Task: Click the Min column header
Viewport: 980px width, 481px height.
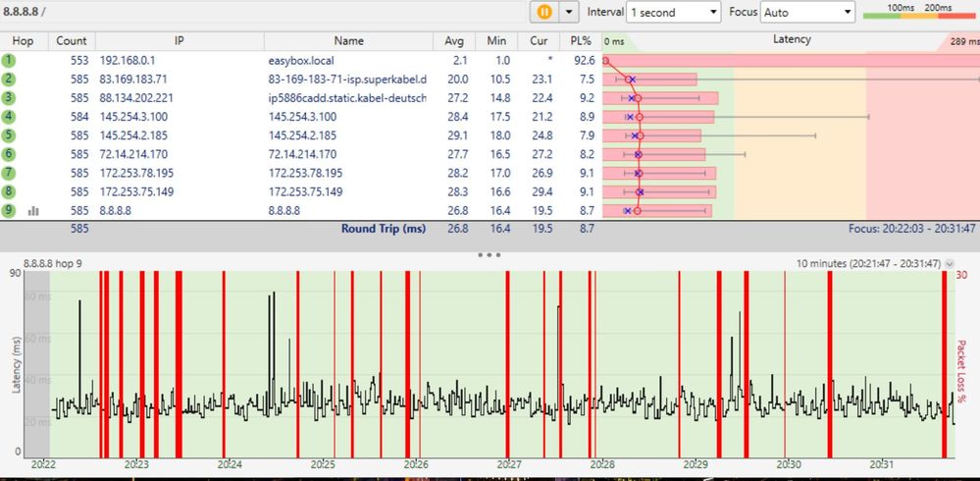Action: 496,40
